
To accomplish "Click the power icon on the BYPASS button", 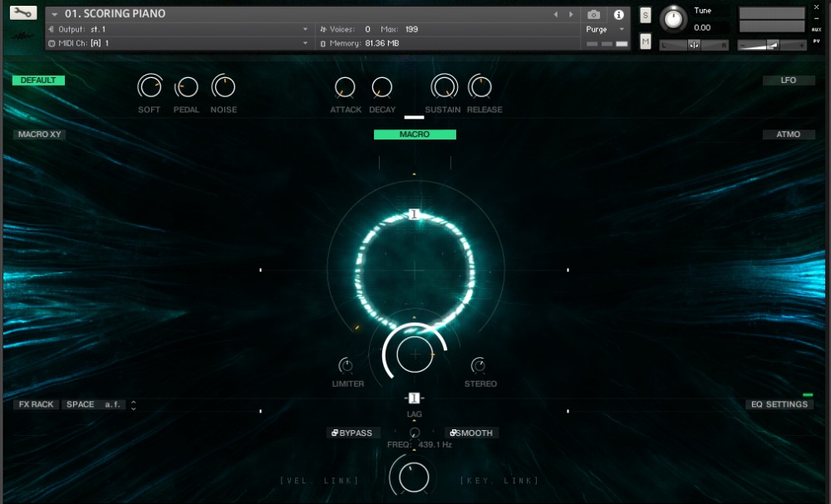I will (334, 433).
